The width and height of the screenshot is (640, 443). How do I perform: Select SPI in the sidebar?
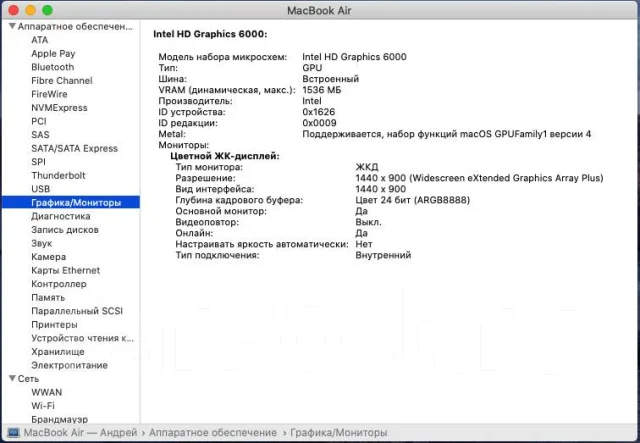pyautogui.click(x=38, y=162)
